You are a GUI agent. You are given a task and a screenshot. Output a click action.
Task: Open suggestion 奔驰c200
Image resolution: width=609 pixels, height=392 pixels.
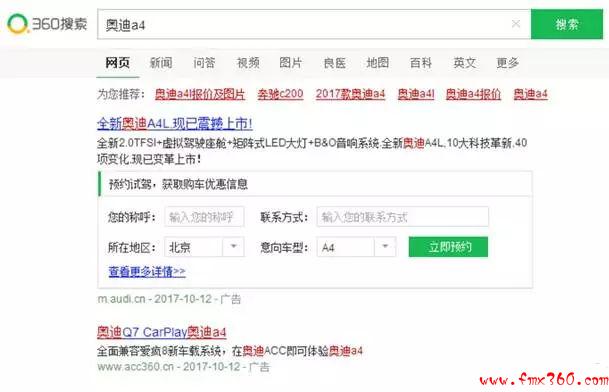(x=280, y=94)
